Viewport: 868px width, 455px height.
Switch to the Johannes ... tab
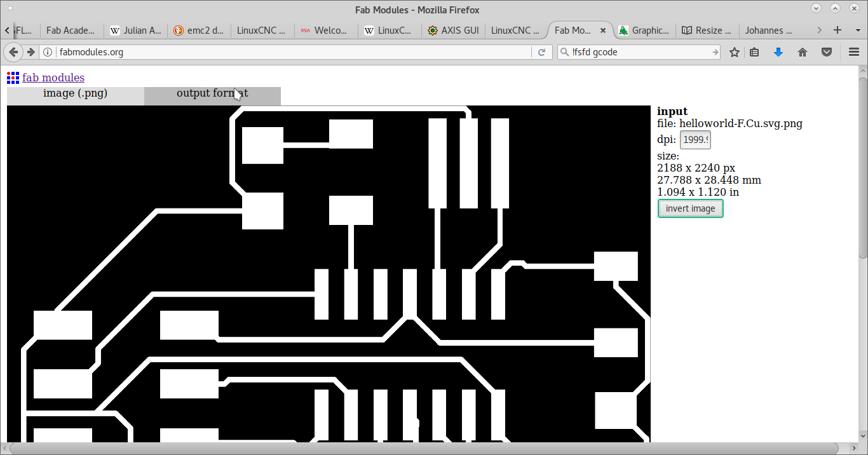pos(771,30)
